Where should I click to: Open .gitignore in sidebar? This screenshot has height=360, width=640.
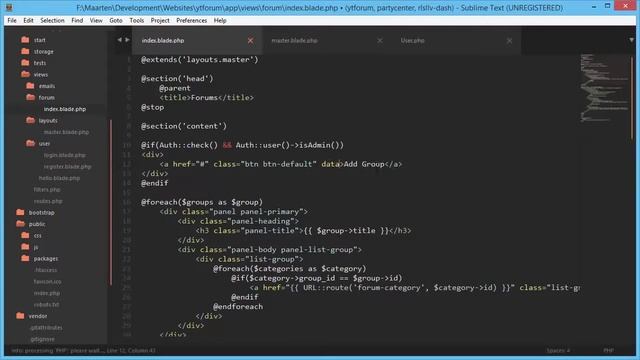pyautogui.click(x=42, y=339)
